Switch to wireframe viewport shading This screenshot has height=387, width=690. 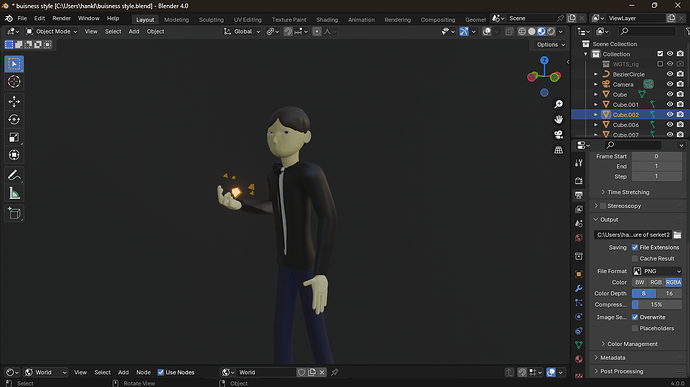pyautogui.click(x=522, y=32)
